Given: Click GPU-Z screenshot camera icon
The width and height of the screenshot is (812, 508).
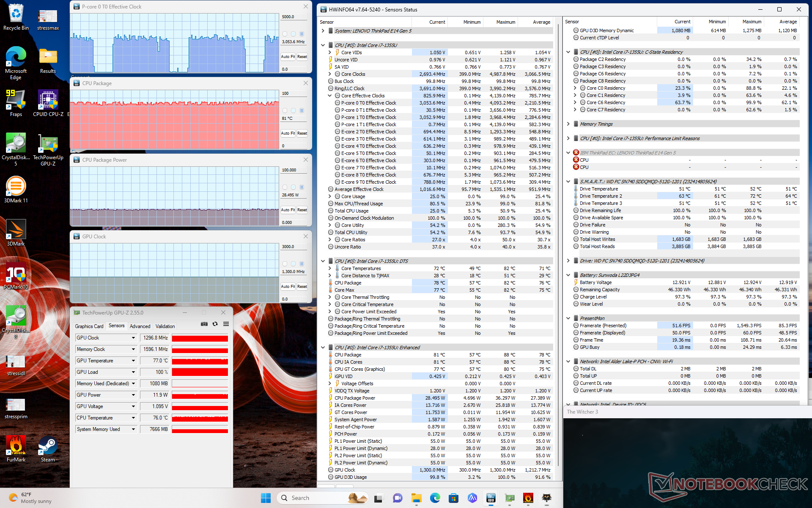Looking at the screenshot, I should 204,324.
